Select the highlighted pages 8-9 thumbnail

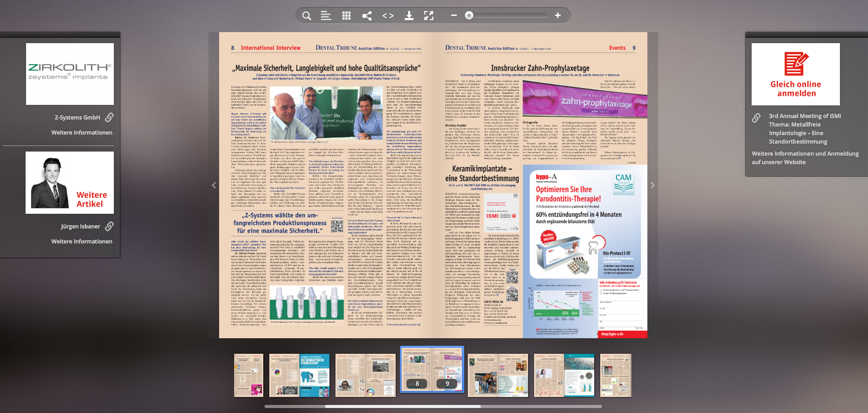click(x=432, y=369)
